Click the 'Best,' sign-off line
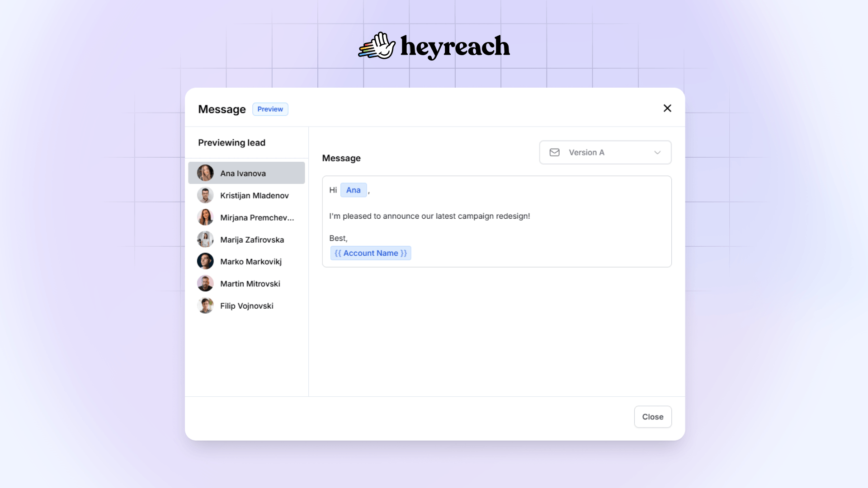 click(x=338, y=238)
